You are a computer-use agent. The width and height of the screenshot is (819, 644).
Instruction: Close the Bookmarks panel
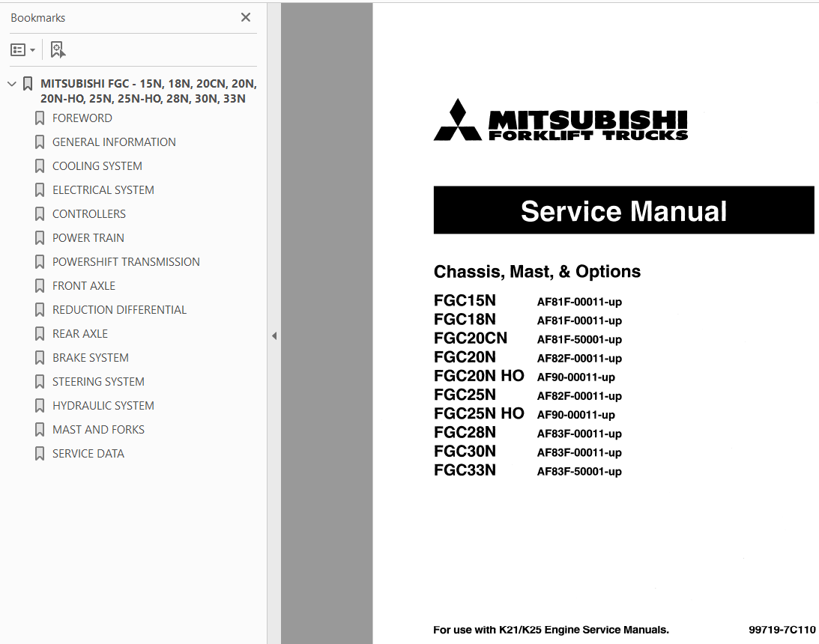[x=246, y=17]
